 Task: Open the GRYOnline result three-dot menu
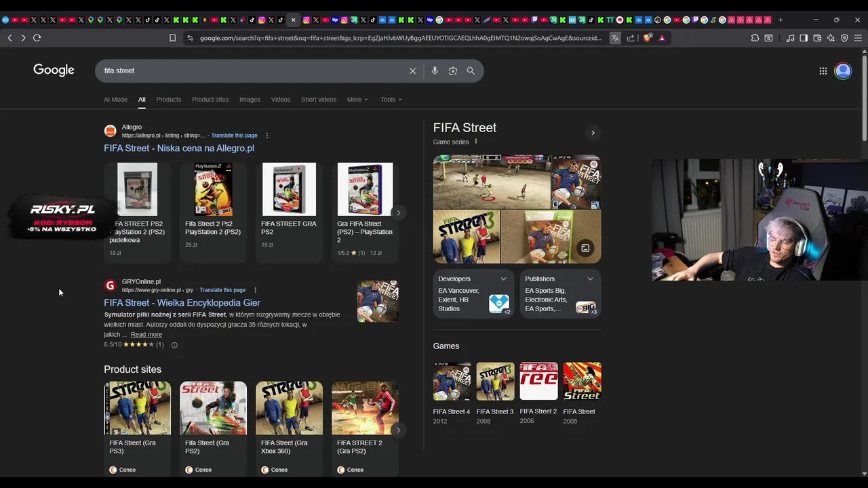tap(255, 290)
